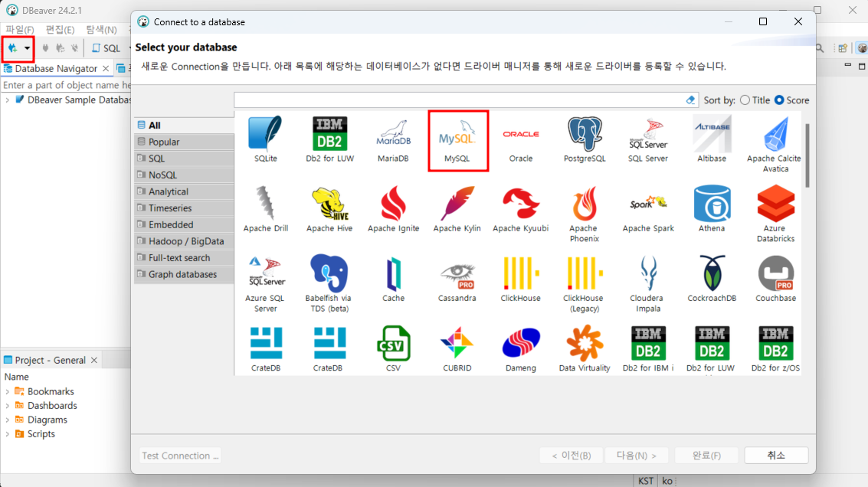Viewport: 868px width, 487px height.
Task: Focus the object name filter field
Action: (67, 85)
